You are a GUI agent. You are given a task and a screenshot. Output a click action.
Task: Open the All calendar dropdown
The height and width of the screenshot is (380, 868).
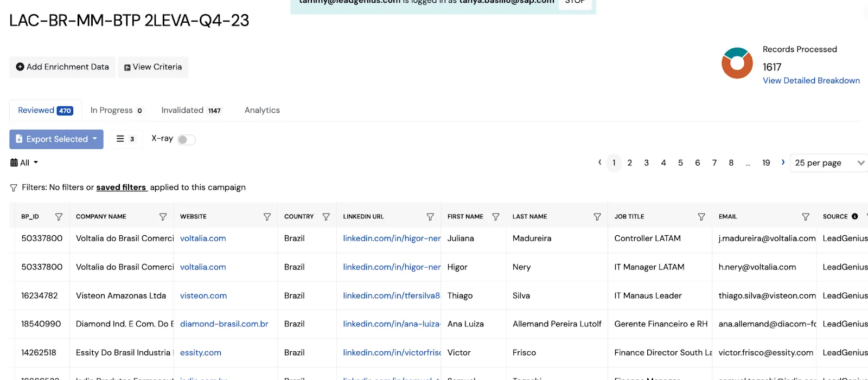click(24, 163)
